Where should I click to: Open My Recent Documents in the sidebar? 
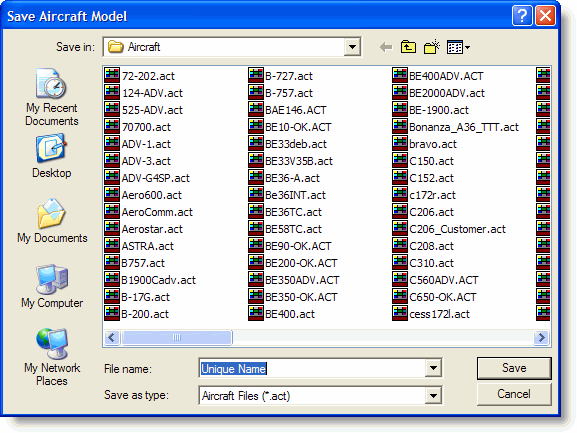pyautogui.click(x=52, y=98)
